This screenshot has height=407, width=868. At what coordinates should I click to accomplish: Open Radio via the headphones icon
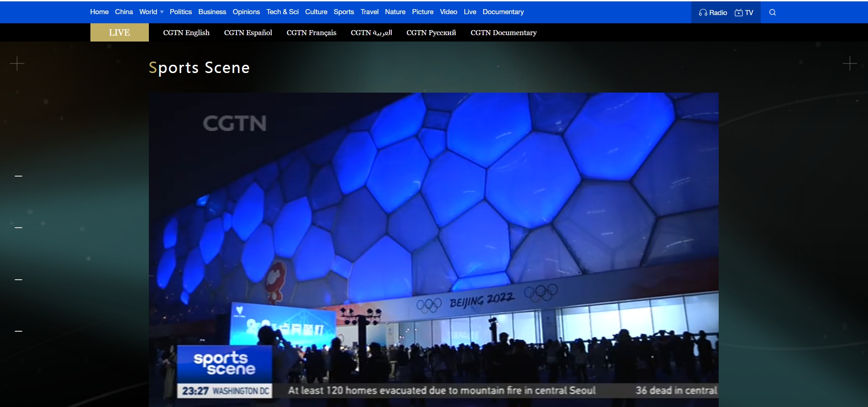pyautogui.click(x=703, y=13)
